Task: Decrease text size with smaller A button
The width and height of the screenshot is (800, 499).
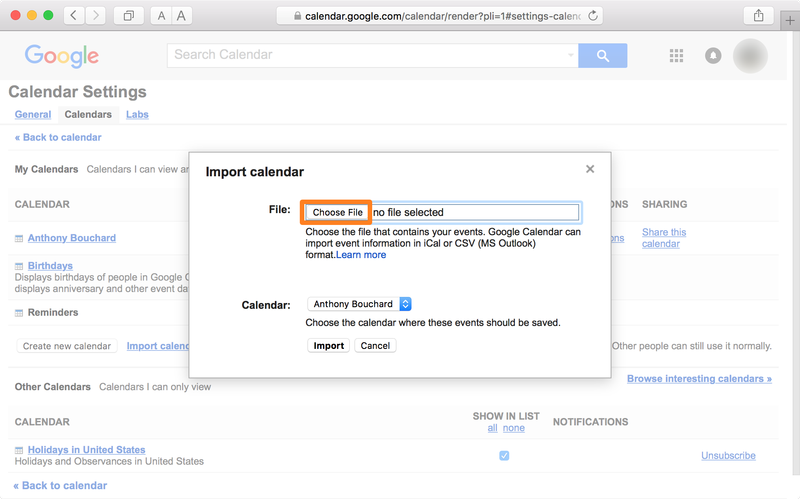Action: [x=161, y=16]
